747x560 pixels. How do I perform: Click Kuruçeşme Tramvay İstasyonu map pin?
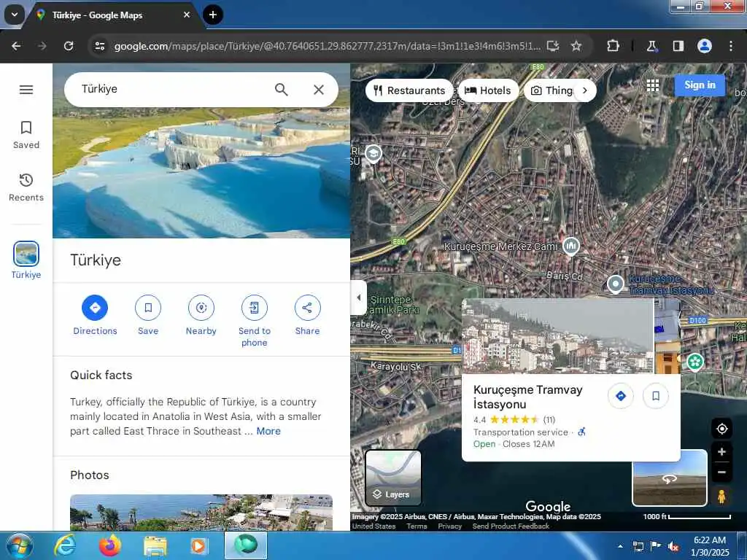tap(616, 284)
